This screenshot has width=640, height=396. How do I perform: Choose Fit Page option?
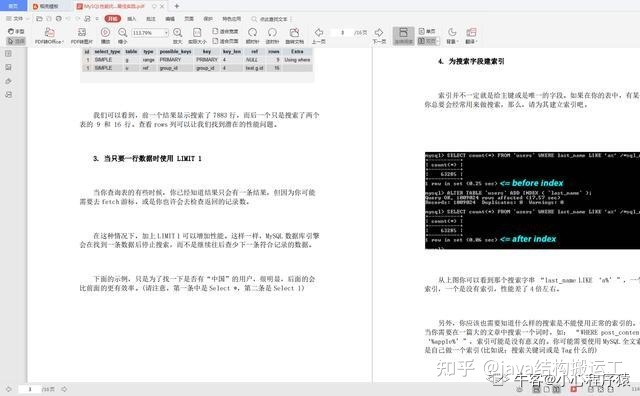click(225, 41)
